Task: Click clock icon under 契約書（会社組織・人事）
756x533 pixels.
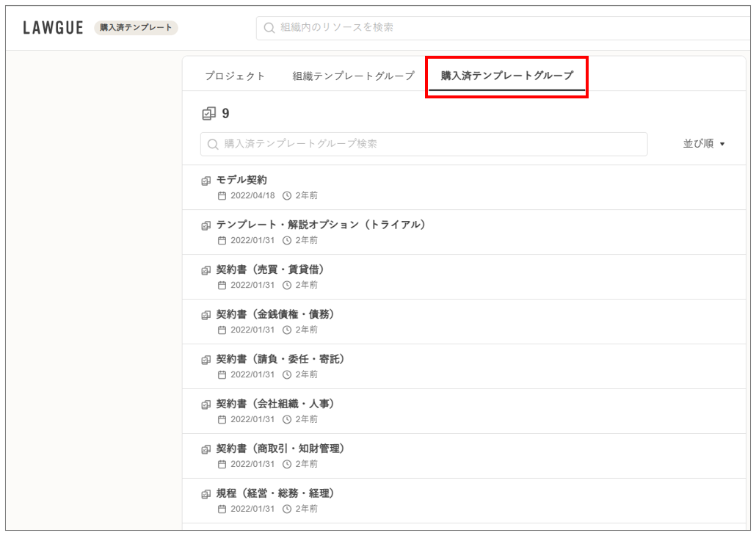Action: [287, 420]
